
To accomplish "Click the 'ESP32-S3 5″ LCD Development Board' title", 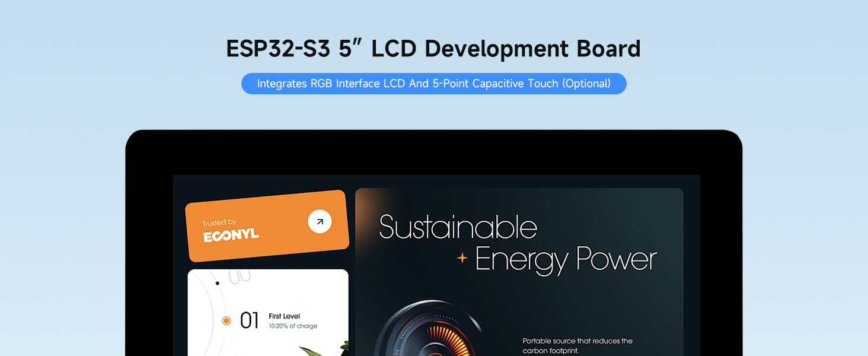I will (433, 49).
